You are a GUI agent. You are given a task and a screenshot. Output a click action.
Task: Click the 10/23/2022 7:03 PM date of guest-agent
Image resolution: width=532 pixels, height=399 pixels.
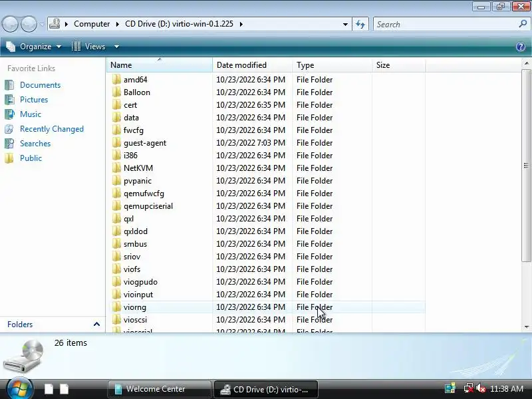pyautogui.click(x=251, y=143)
